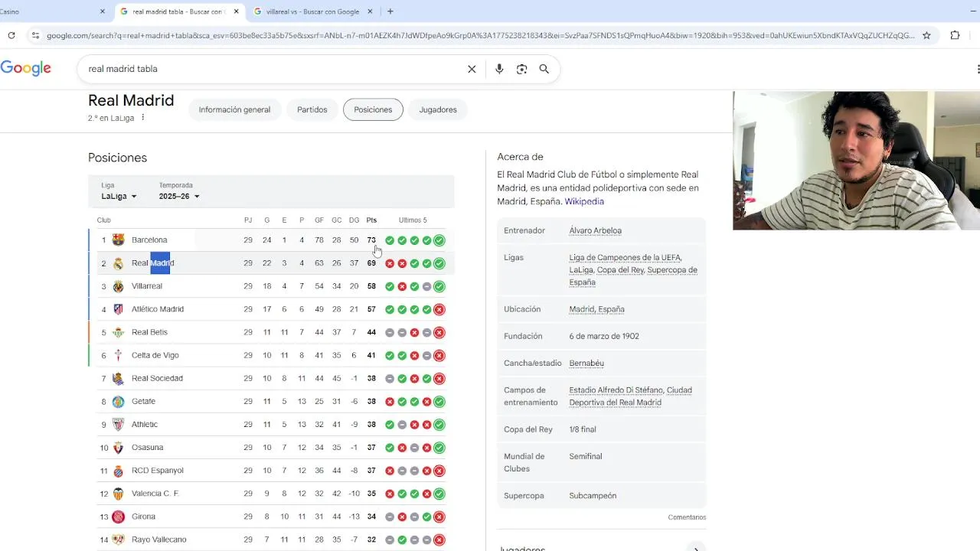This screenshot has height=551, width=980.
Task: Click the browser address bar URL
Action: [480, 35]
